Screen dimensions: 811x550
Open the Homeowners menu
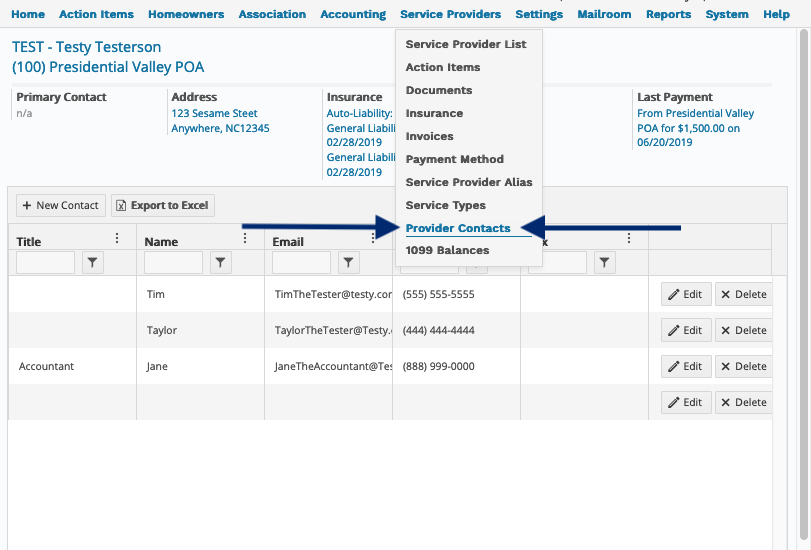(186, 14)
